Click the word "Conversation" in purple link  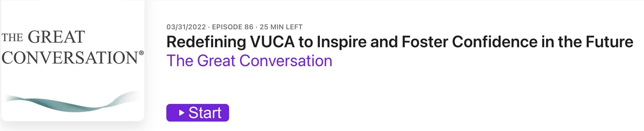286,60
